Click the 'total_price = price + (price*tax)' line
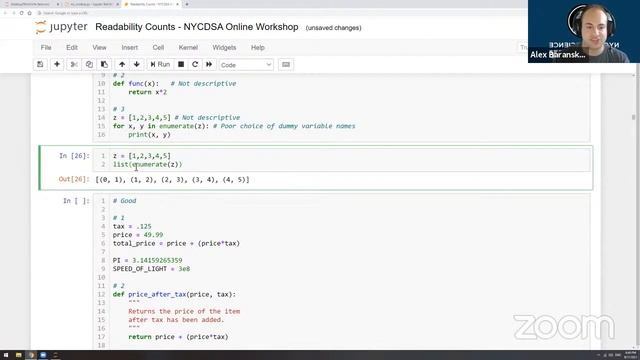 (x=176, y=243)
